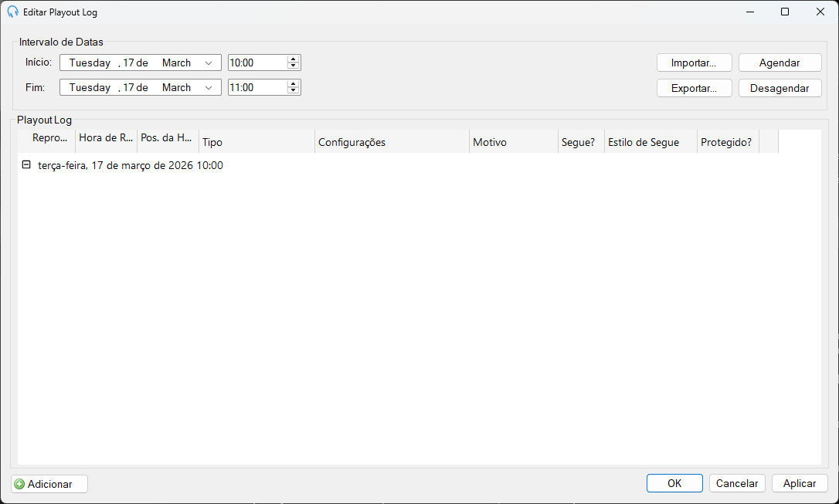Collapse the terça-feira 17 de março tree node
The width and height of the screenshot is (839, 504).
(25, 164)
